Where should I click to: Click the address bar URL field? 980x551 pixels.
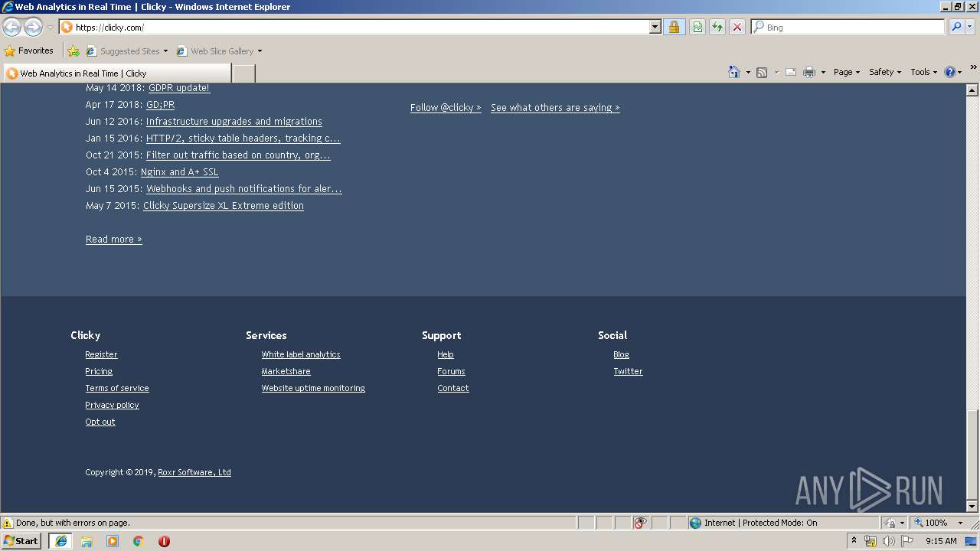pyautogui.click(x=360, y=27)
